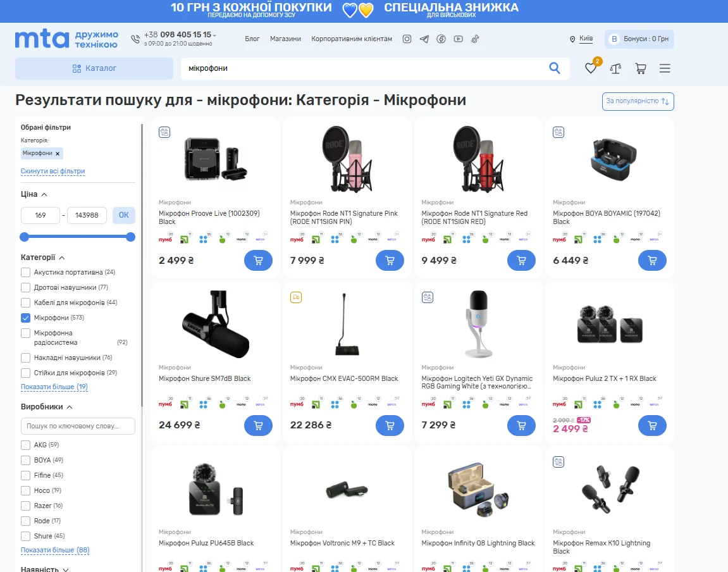
Task: Open Корпоративним клієнтам menu item
Action: 352,39
